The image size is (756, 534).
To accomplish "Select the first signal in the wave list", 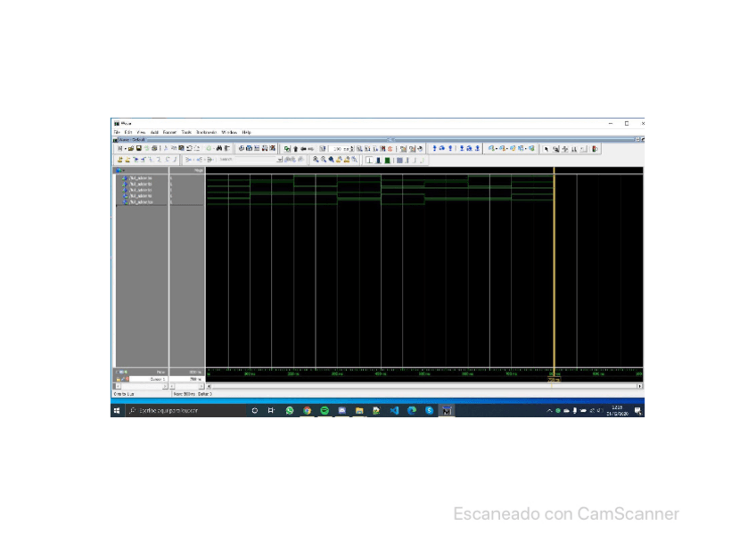I will coord(140,177).
